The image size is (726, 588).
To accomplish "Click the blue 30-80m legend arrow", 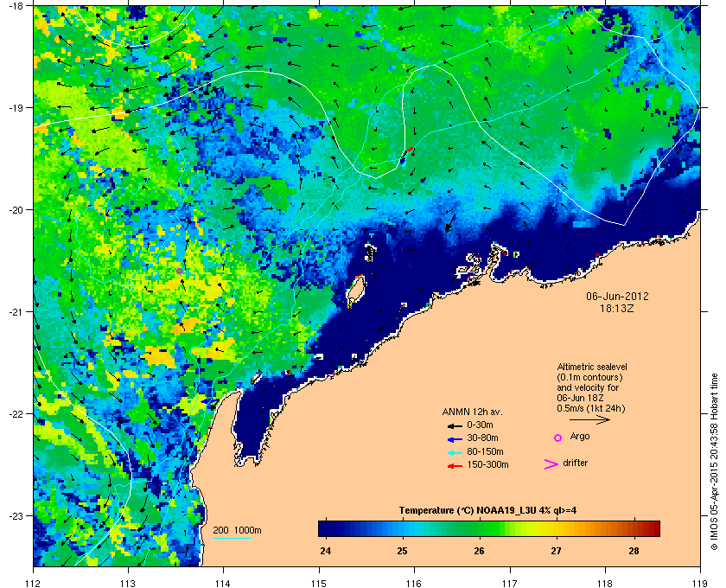I will (x=455, y=439).
